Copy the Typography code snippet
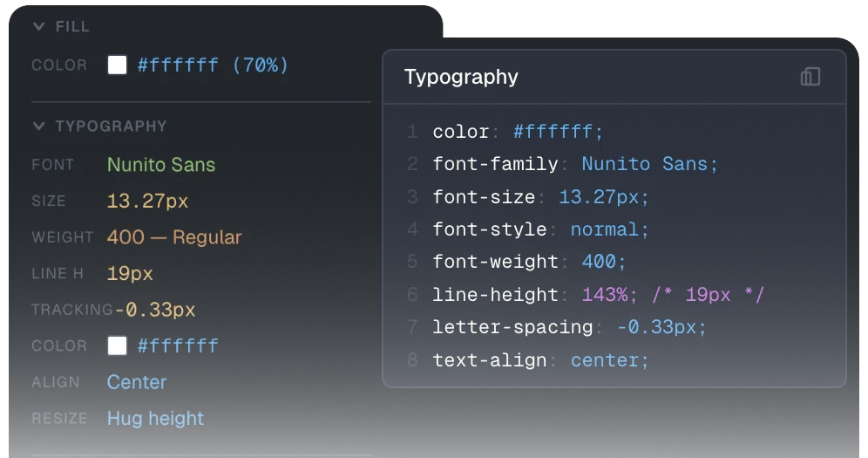 810,77
